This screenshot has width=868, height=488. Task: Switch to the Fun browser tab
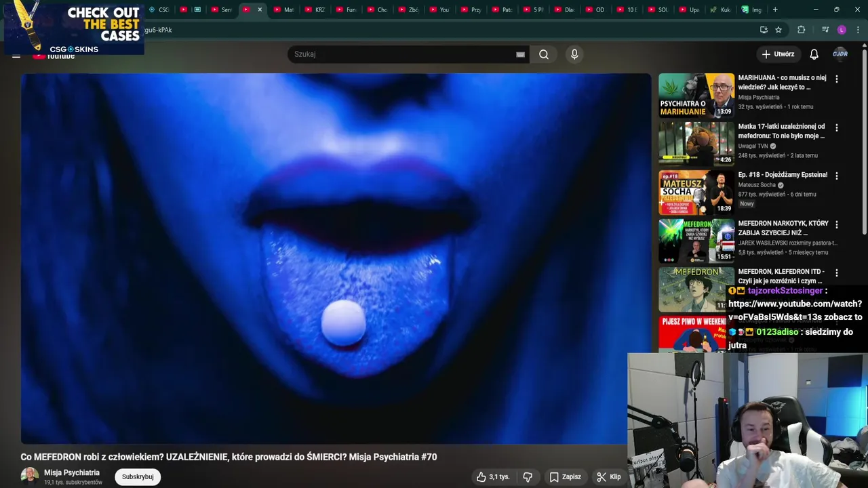[346, 9]
